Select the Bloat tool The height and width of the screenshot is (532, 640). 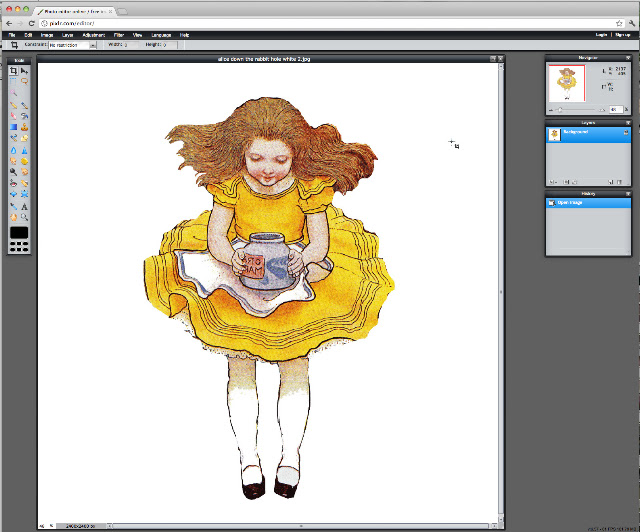tap(13, 194)
